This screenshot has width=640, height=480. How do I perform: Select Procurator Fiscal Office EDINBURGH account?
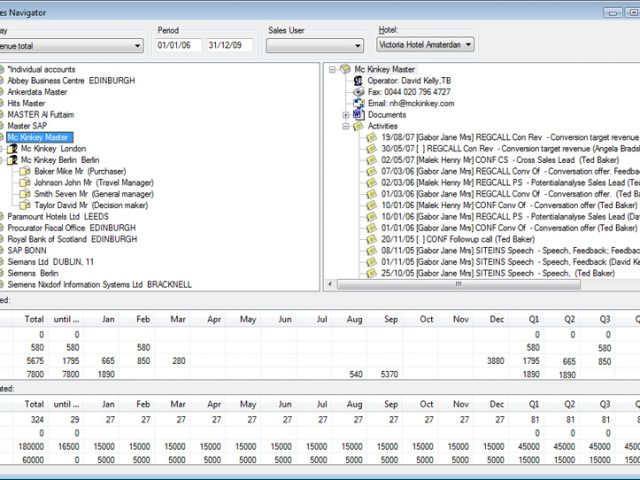[x=71, y=228]
